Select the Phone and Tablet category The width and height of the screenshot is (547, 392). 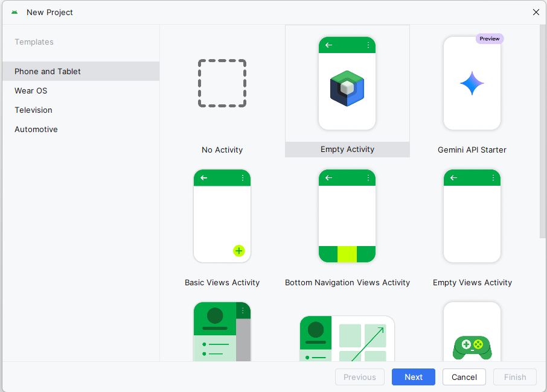point(47,71)
